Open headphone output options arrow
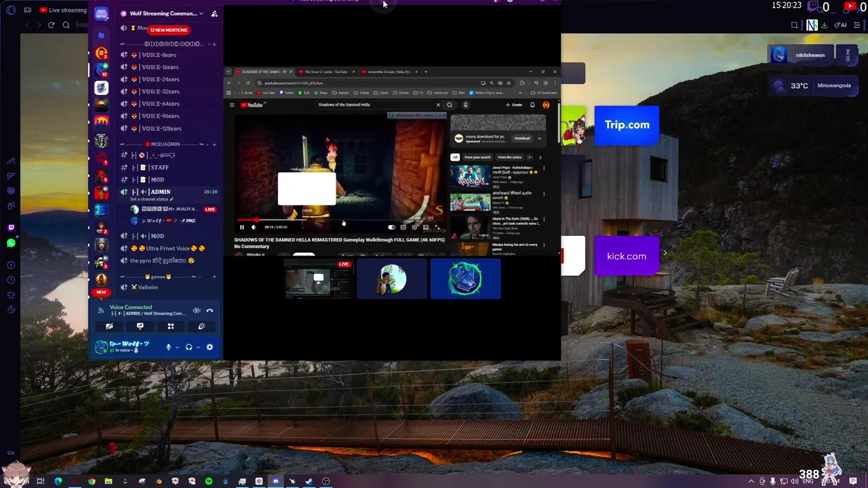 [x=197, y=348]
